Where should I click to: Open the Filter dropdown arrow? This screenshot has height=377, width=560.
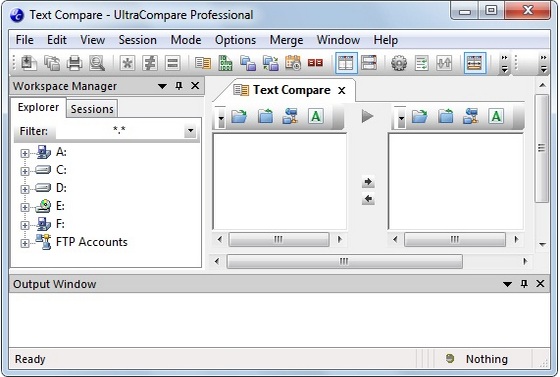coord(191,131)
